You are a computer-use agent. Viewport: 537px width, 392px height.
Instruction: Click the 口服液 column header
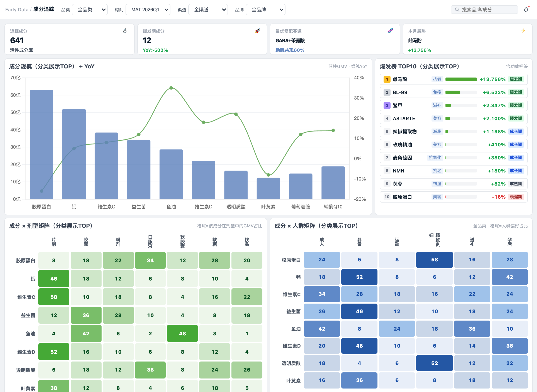[150, 242]
